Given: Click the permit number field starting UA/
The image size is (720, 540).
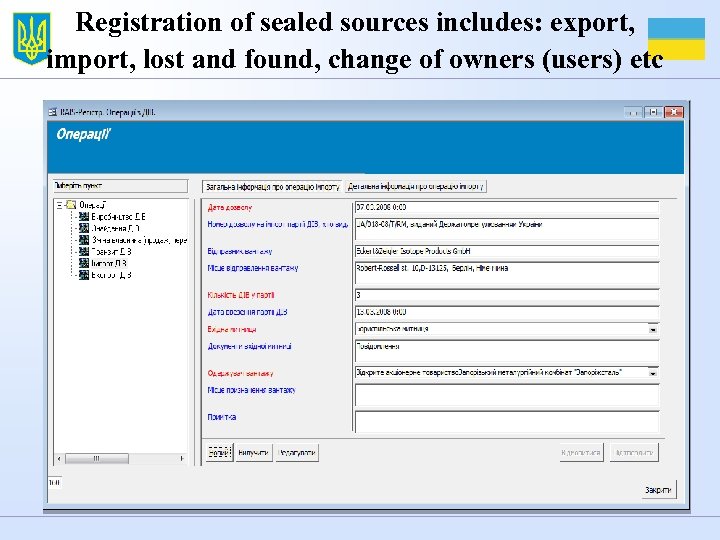Looking at the screenshot, I should 507,229.
